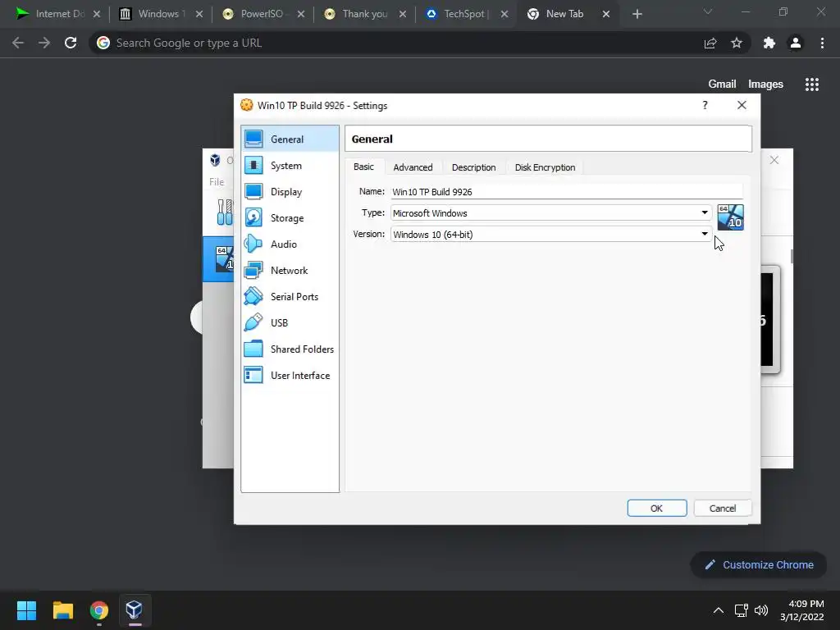This screenshot has height=630, width=840.
Task: Open Network settings category icon
Action: [x=253, y=270]
